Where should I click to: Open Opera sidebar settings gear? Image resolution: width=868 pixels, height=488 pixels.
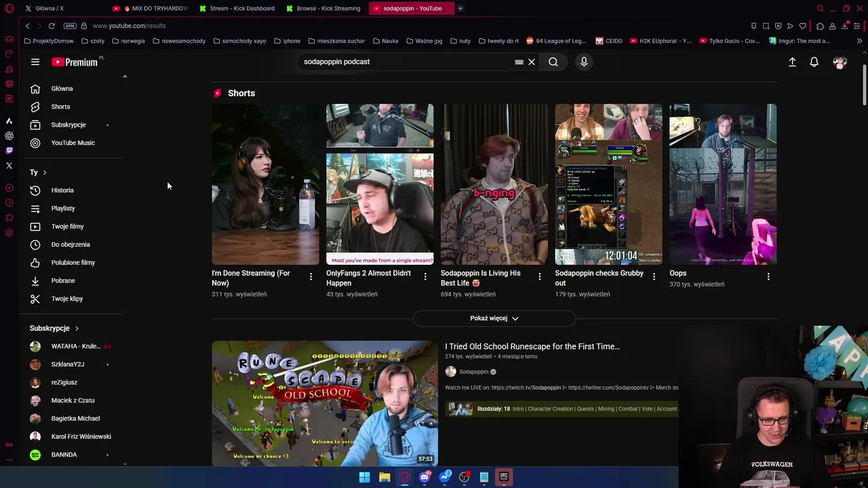(9, 232)
